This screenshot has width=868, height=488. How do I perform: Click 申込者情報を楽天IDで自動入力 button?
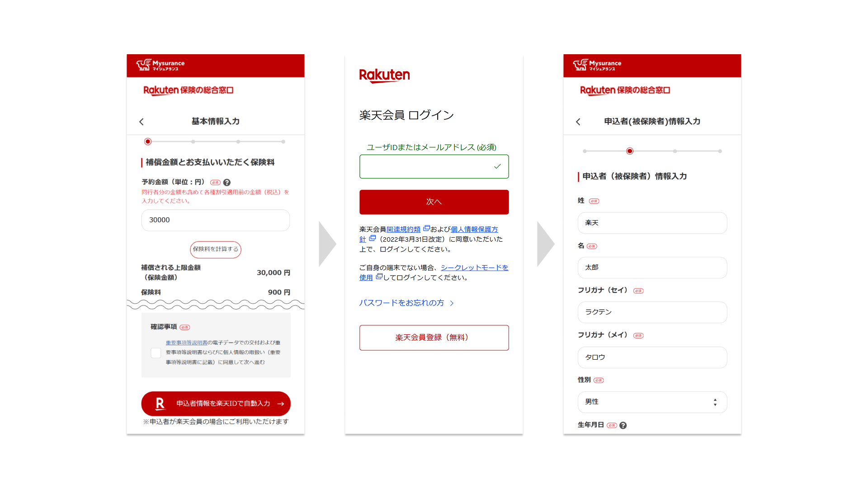216,404
